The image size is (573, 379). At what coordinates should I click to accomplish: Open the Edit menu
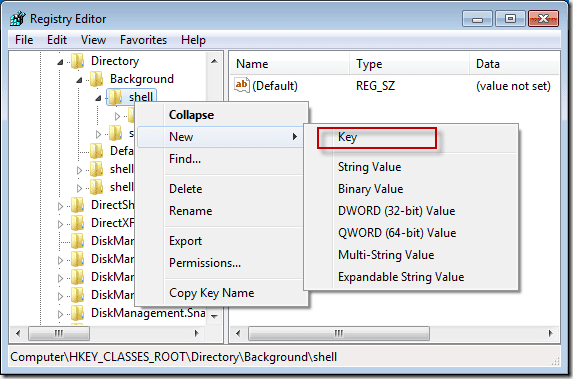(57, 39)
